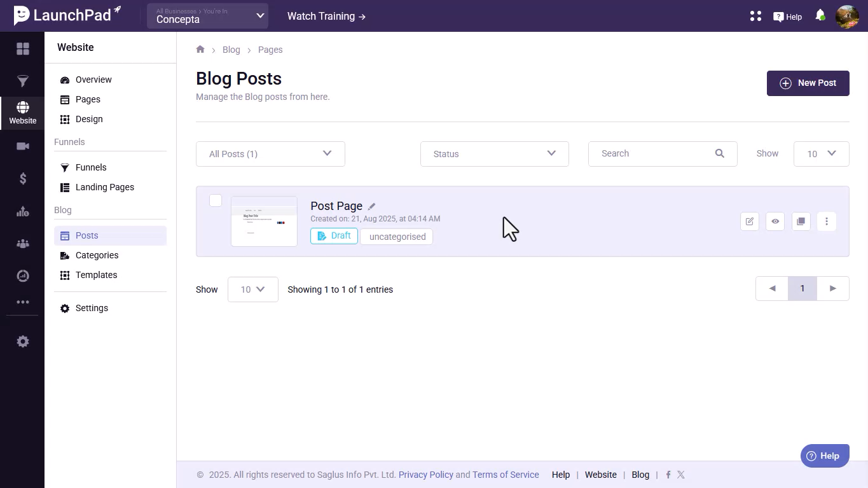Open the All Posts (1) filter dropdown
The height and width of the screenshot is (488, 868).
pos(270,154)
